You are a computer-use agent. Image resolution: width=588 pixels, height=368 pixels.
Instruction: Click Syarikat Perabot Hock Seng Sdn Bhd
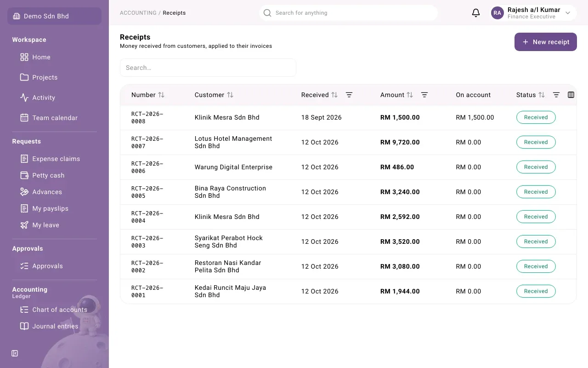pos(229,241)
